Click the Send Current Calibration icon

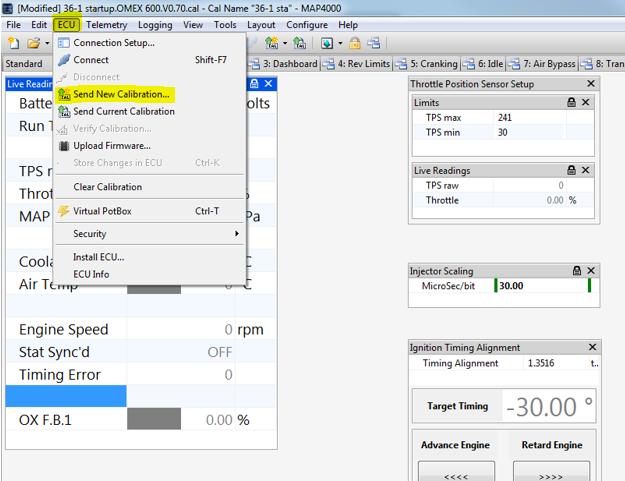pos(64,112)
